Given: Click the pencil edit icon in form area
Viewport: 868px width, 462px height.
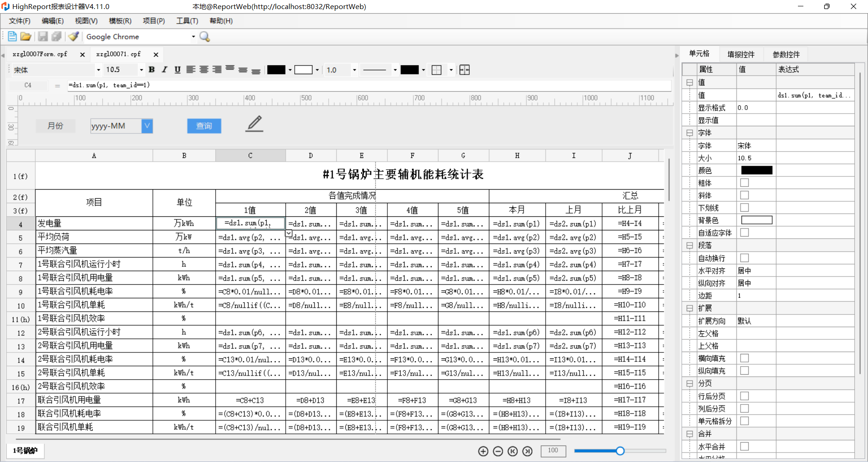Looking at the screenshot, I should click(x=255, y=124).
